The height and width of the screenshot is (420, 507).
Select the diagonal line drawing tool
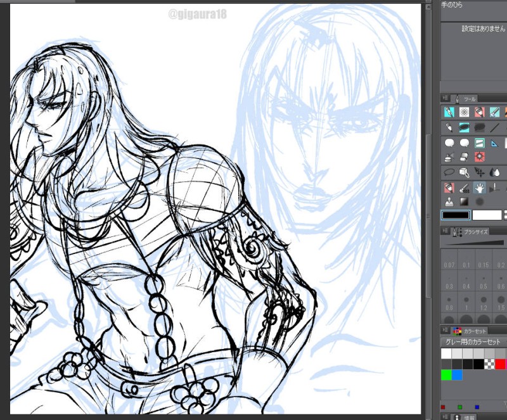pyautogui.click(x=495, y=128)
